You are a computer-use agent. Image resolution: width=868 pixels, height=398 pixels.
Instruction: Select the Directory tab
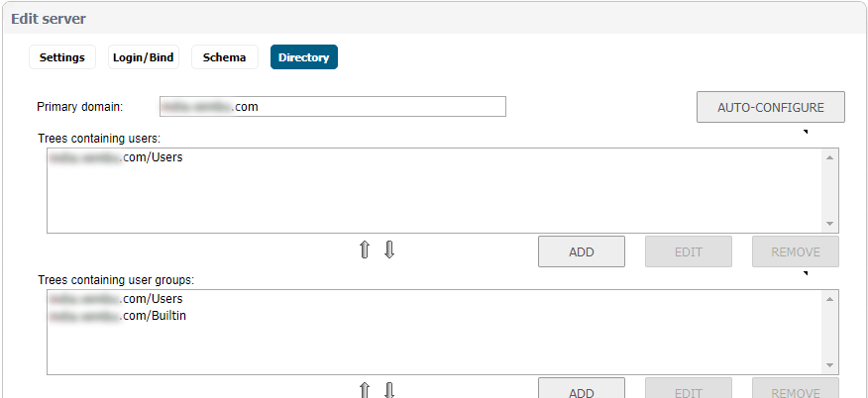[304, 57]
